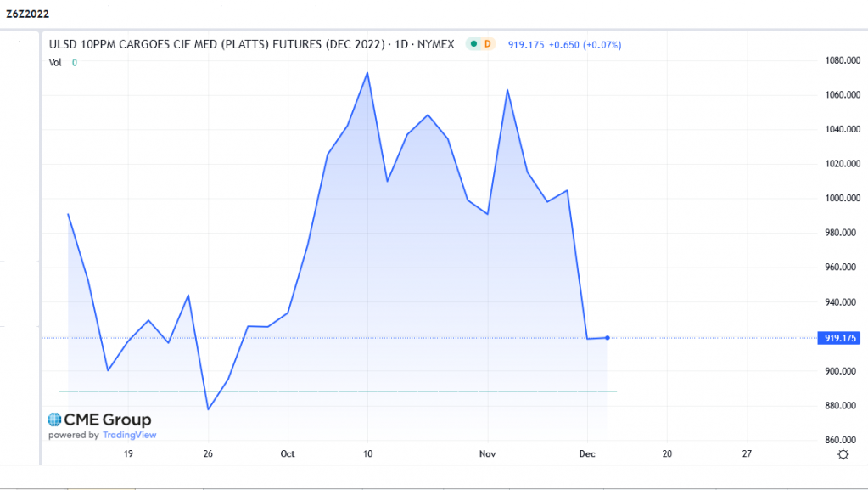This screenshot has width=868, height=490.
Task: Open the TradingView link
Action: (129, 435)
